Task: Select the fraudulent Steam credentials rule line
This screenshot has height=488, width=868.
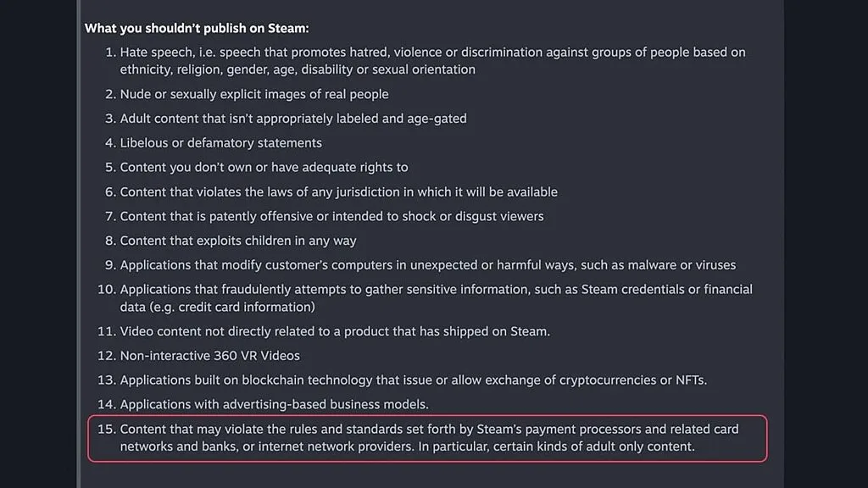Action: 436,290
